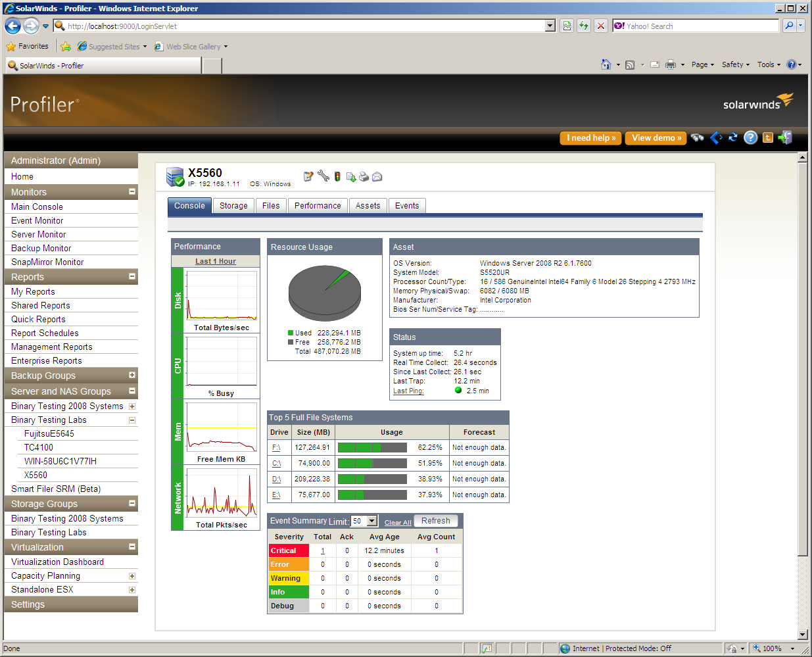Click the Resource Usage pie chart
Screen dimensions: 812x657
325,293
